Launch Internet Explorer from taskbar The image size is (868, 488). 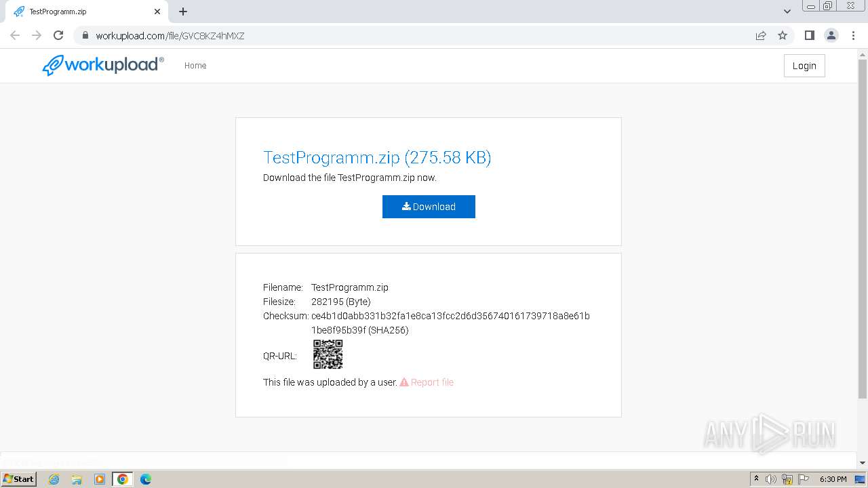coord(54,479)
